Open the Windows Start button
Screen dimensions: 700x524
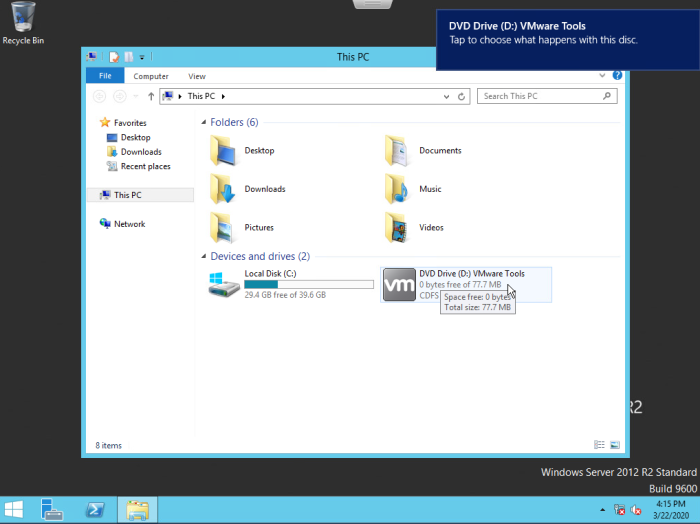click(x=14, y=510)
